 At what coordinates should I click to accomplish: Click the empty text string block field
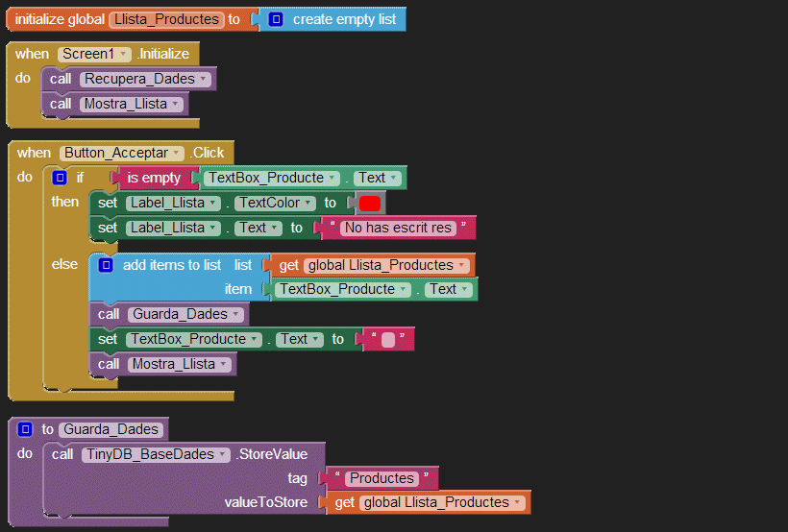[387, 339]
